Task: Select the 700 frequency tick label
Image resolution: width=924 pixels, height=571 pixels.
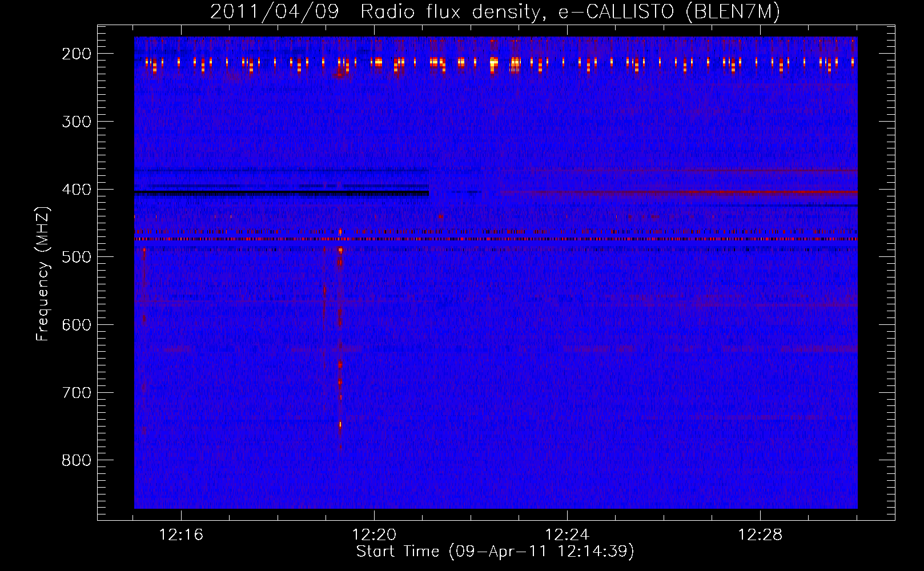Action: [77, 393]
